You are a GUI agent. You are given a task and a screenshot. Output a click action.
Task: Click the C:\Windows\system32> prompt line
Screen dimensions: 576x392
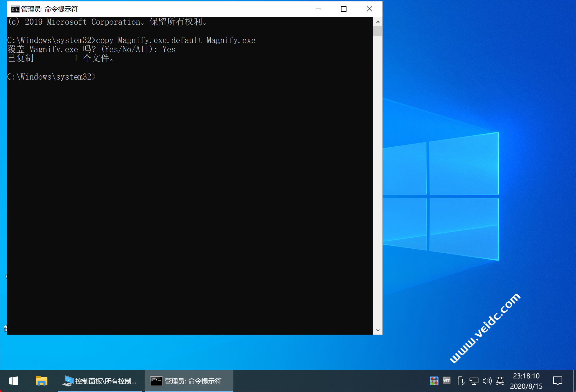coord(52,77)
